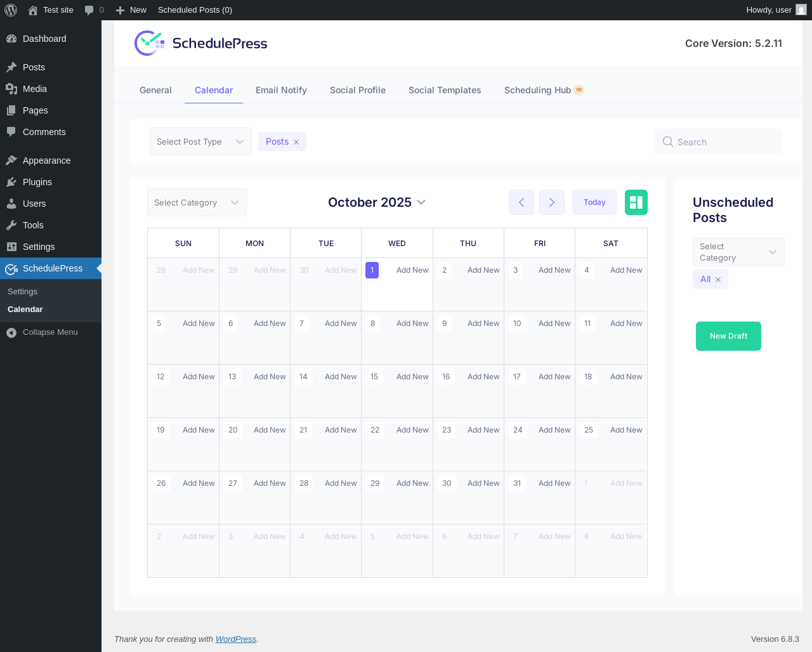
Task: Go to previous month with left arrow
Action: (x=521, y=202)
